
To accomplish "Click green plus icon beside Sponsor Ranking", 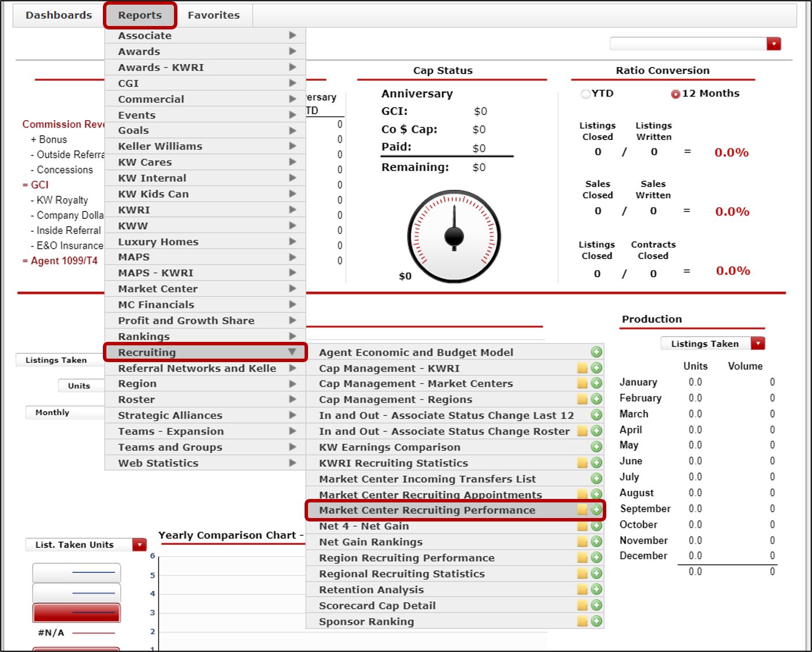I will tap(596, 621).
